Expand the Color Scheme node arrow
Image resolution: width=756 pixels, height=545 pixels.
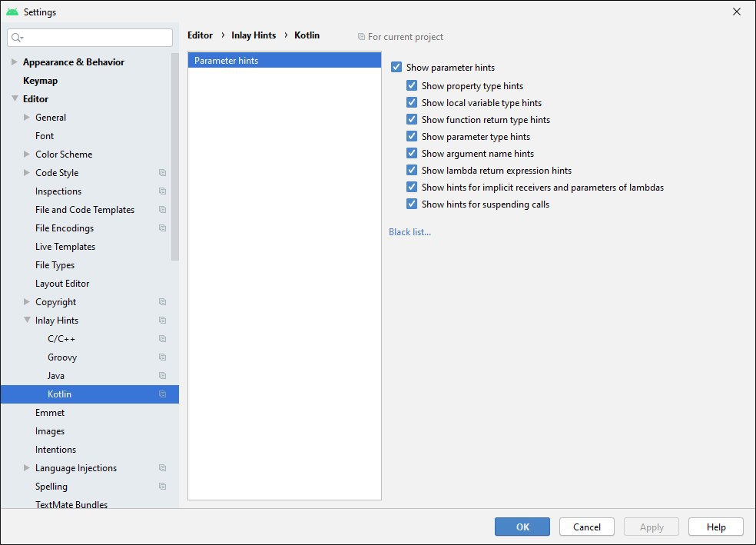[27, 154]
